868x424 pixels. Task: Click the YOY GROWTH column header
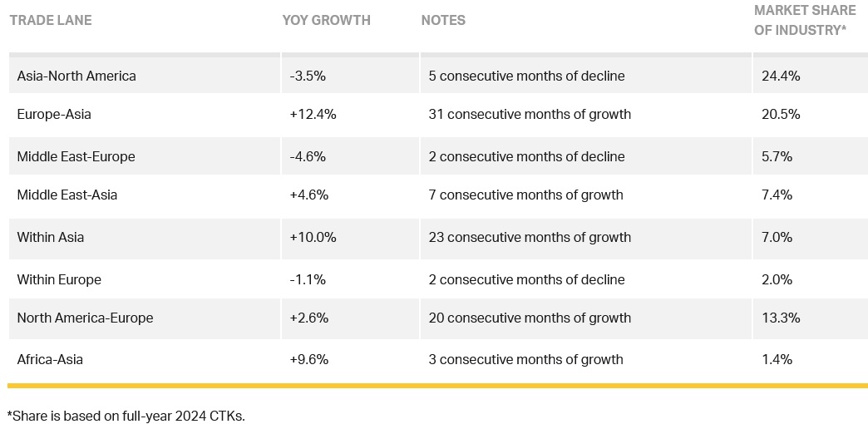pos(326,20)
